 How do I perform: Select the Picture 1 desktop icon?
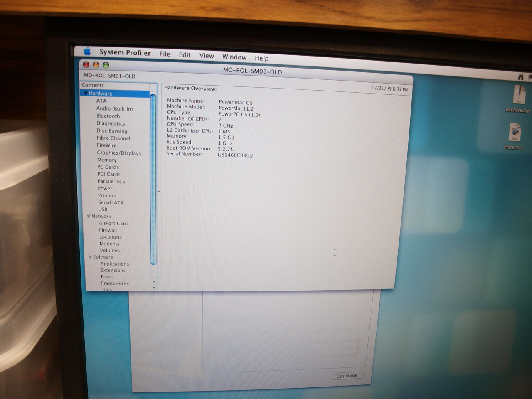(x=514, y=136)
